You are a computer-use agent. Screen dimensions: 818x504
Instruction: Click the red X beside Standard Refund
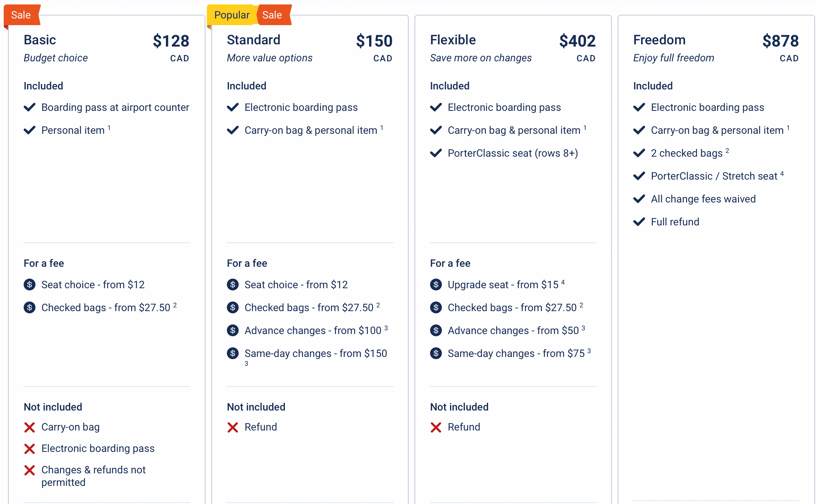[x=233, y=428]
